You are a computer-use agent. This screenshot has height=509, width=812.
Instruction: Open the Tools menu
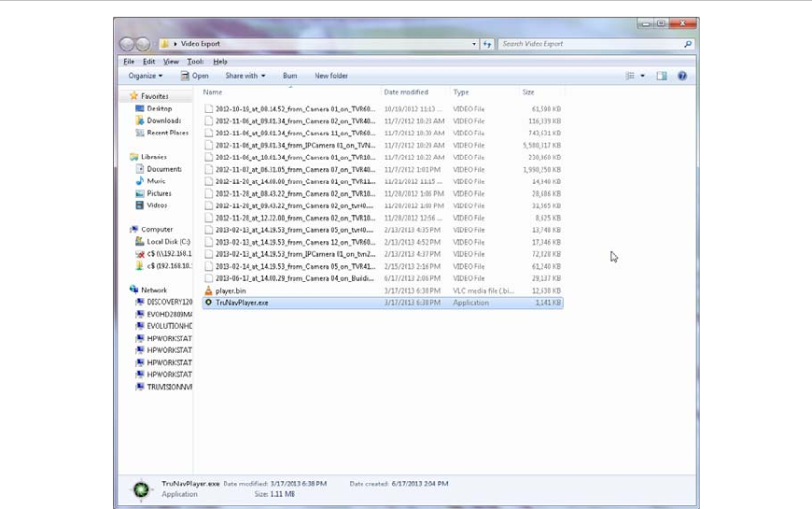point(195,61)
